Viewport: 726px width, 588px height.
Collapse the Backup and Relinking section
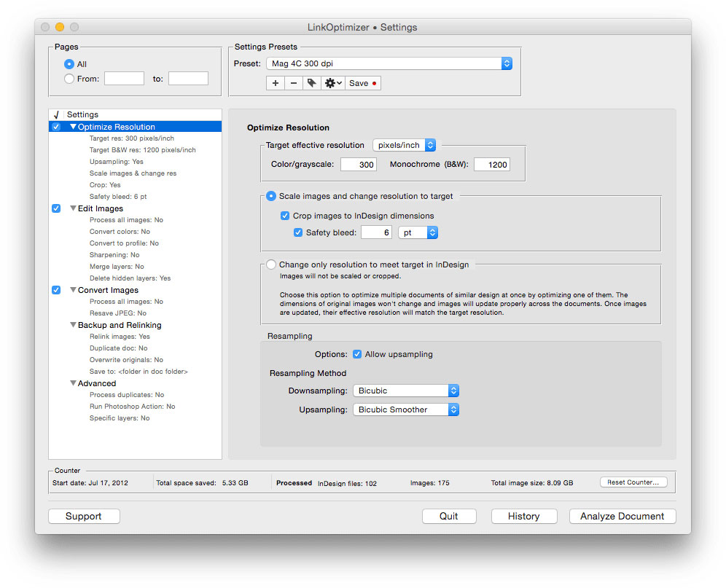(73, 325)
